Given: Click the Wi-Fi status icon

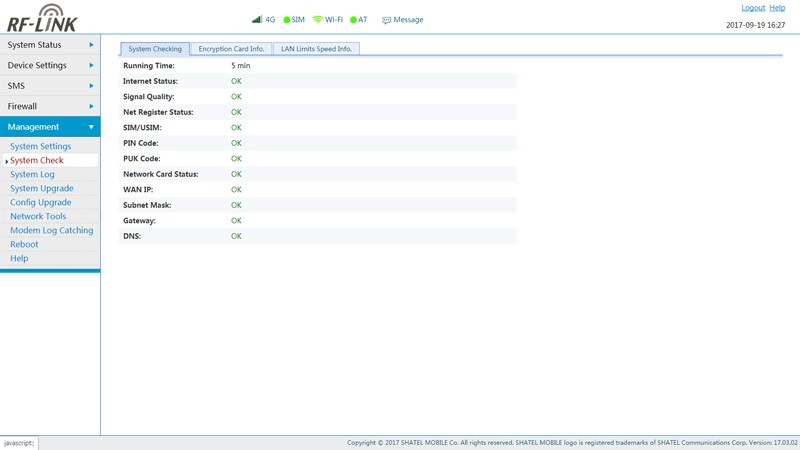Looking at the screenshot, I should [x=318, y=19].
